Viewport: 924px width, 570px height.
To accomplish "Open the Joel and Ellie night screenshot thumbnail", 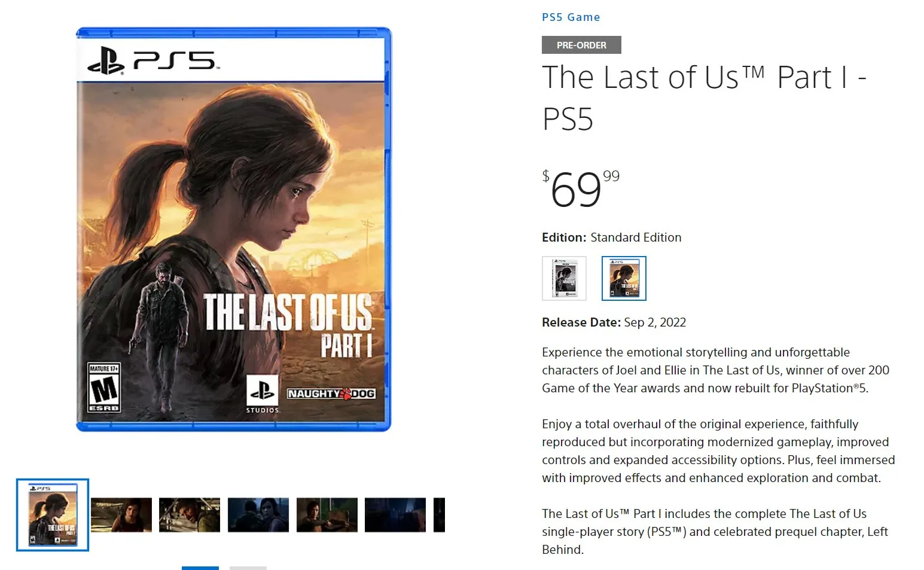I will tap(258, 515).
